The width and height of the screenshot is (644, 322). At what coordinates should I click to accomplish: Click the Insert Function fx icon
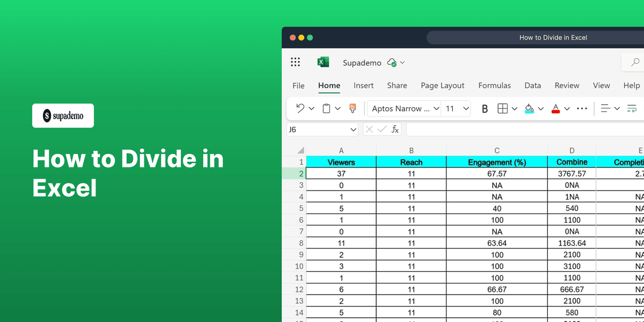(x=394, y=129)
